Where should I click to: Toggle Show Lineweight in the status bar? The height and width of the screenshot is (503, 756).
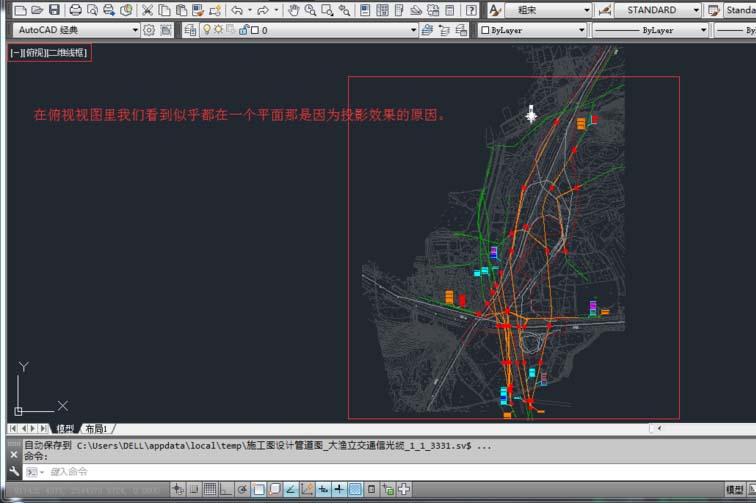coord(339,489)
